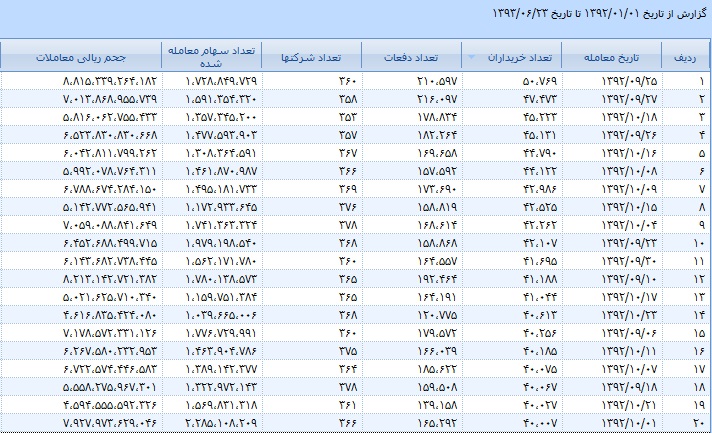This screenshot has width=712, height=433.
Task: Select the date ۱۳۹۲/۱۰/۰۴
Action: [629, 225]
